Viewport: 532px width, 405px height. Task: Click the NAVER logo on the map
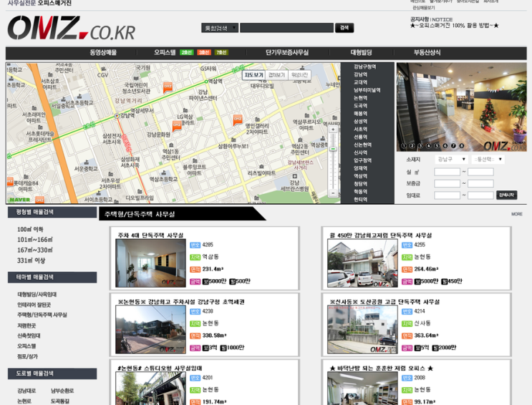(x=20, y=200)
